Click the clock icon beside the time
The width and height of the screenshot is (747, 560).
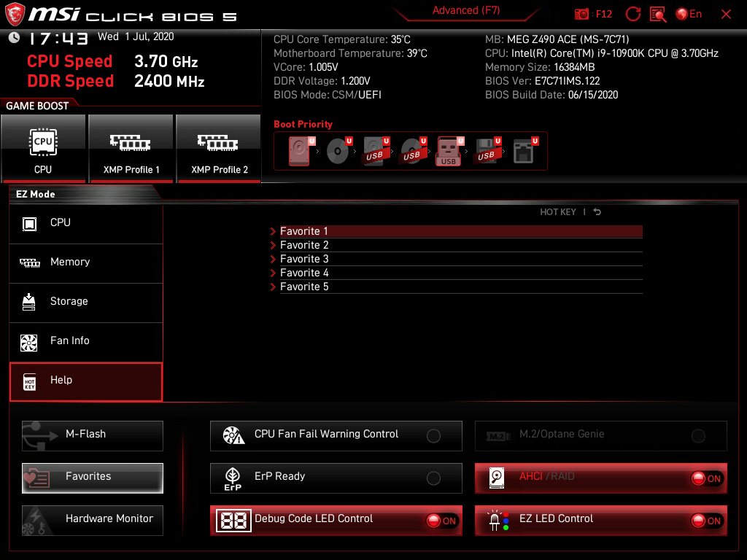[x=15, y=38]
